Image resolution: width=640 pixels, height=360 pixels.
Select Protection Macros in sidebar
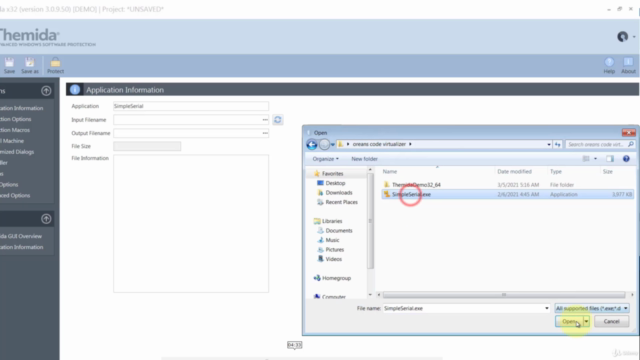coord(15,130)
